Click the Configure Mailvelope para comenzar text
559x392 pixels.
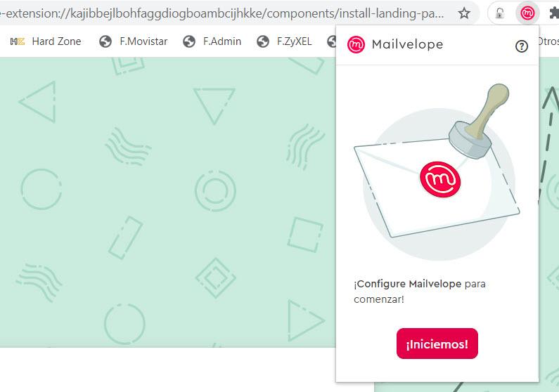[x=420, y=292]
